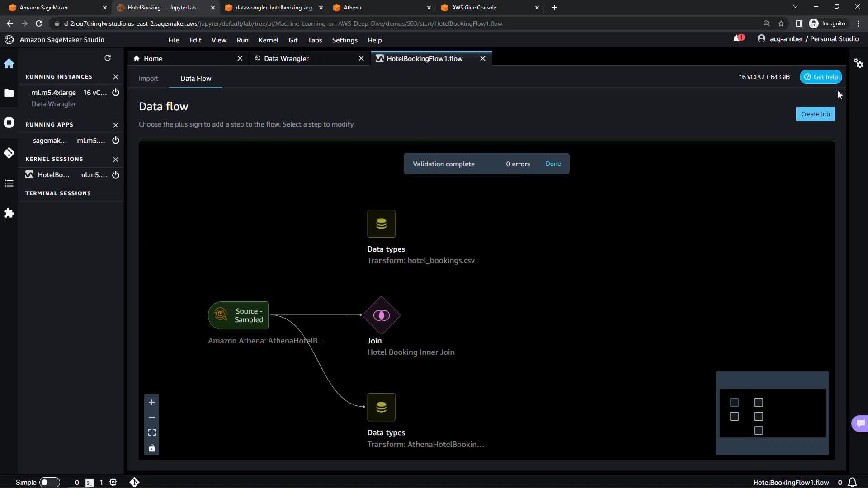Toggle Simple interface mode switch
The height and width of the screenshot is (488, 868).
(49, 482)
